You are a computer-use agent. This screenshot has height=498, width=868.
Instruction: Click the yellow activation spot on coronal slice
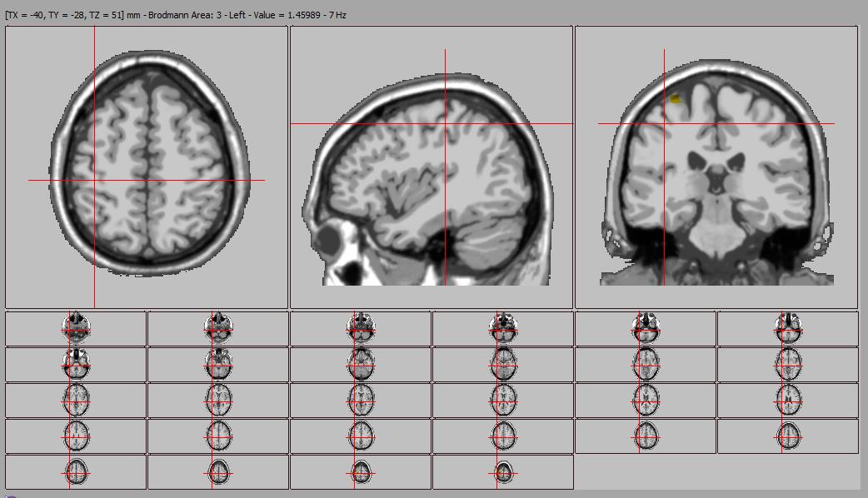pyautogui.click(x=676, y=98)
